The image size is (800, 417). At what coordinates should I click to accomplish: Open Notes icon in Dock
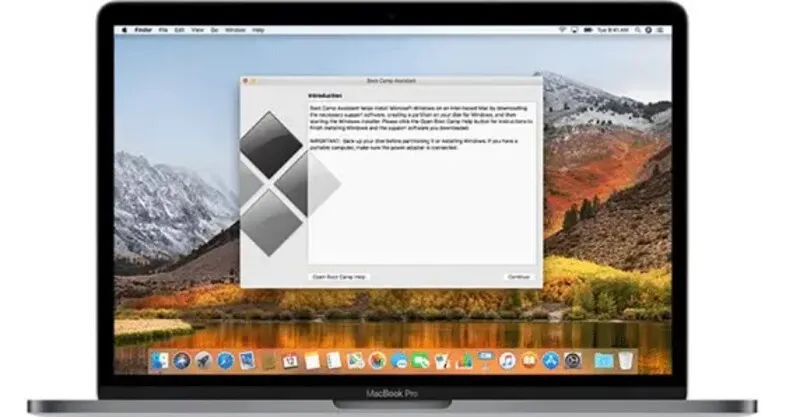(312, 361)
